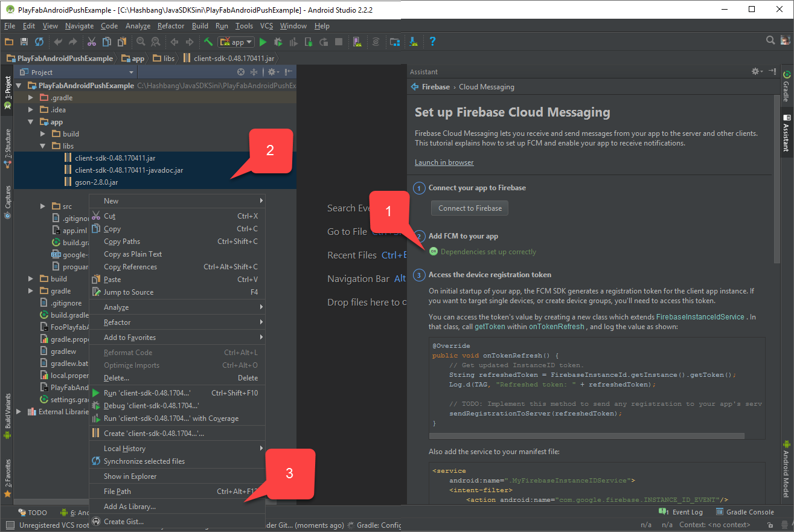794x532 pixels.
Task: Click Firebase breadcrumb link in Assistant
Action: coord(435,87)
